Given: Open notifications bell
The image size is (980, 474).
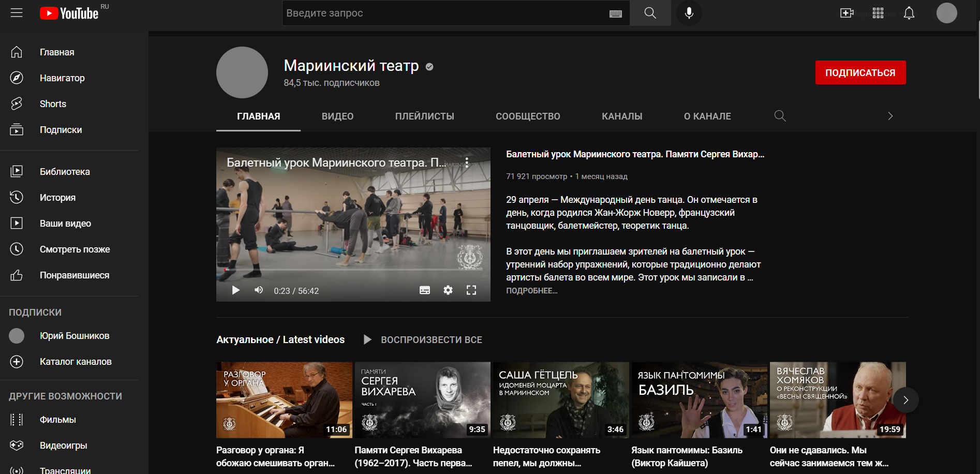Looking at the screenshot, I should tap(909, 13).
